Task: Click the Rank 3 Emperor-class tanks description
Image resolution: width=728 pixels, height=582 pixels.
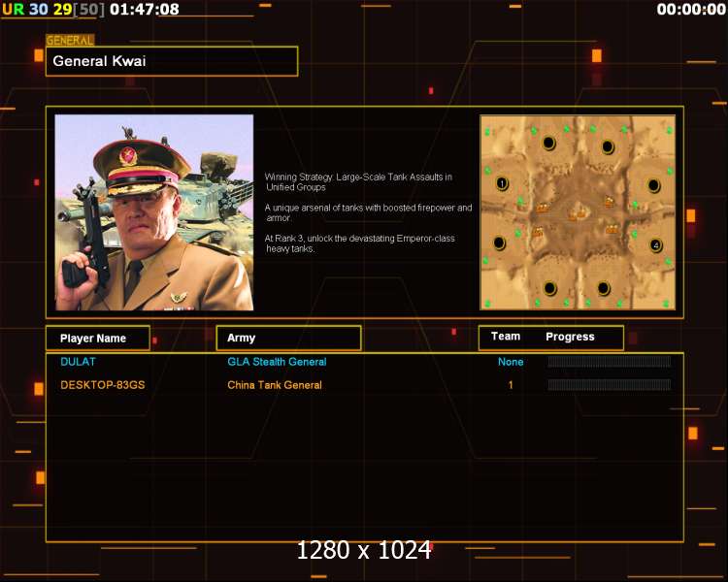Action: coord(360,243)
